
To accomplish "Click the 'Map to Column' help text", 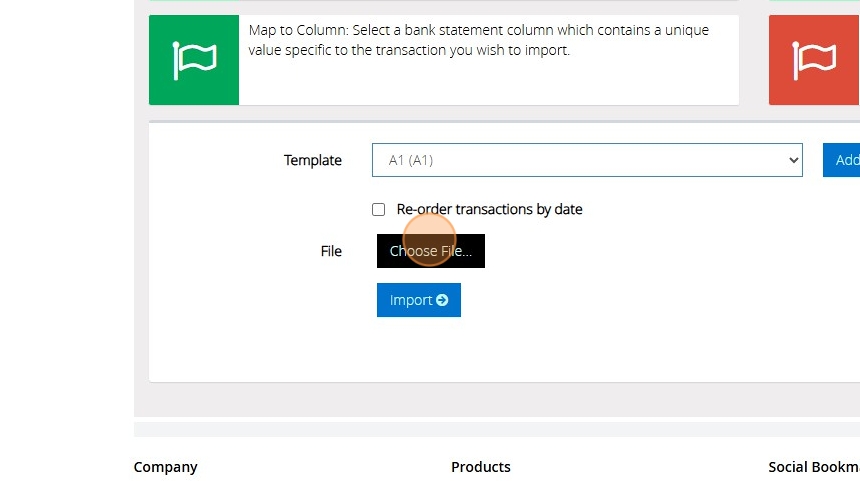I will [478, 40].
